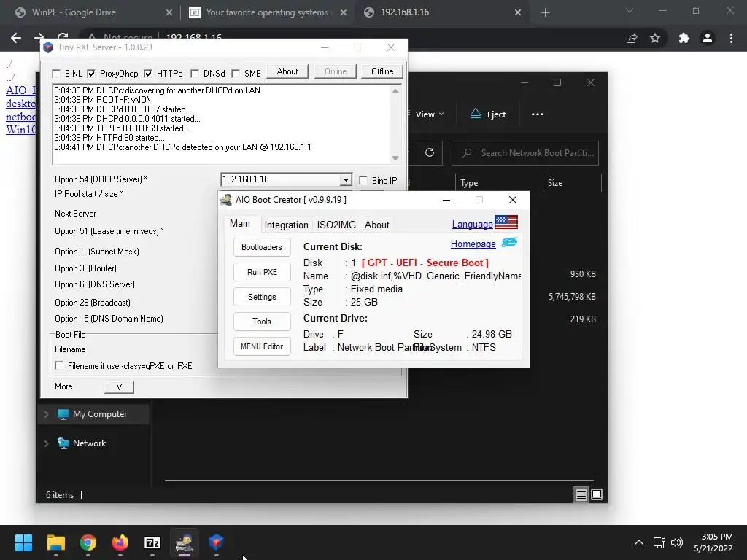Image resolution: width=747 pixels, height=560 pixels.
Task: Click the Tiny PXE Server title icon
Action: 48,47
